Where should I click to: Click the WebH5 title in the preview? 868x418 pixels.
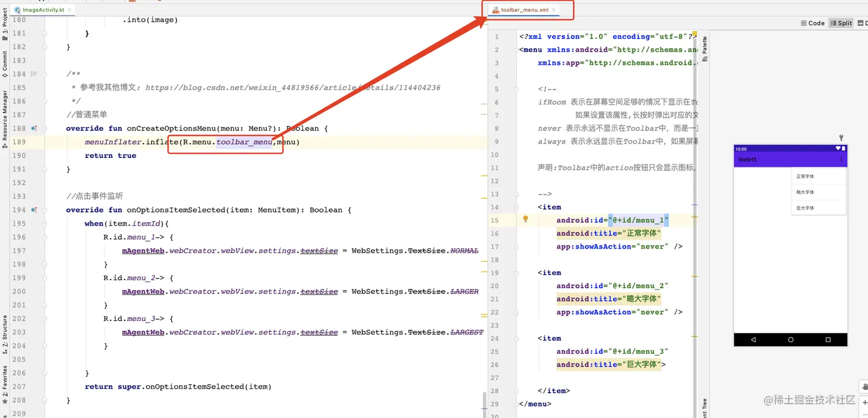[747, 159]
